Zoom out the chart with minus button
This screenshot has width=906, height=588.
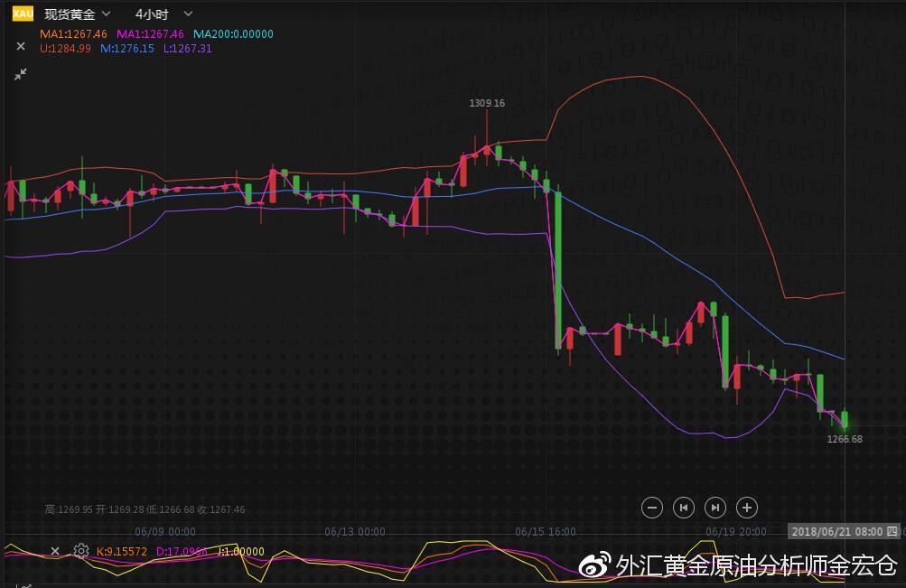tap(652, 508)
